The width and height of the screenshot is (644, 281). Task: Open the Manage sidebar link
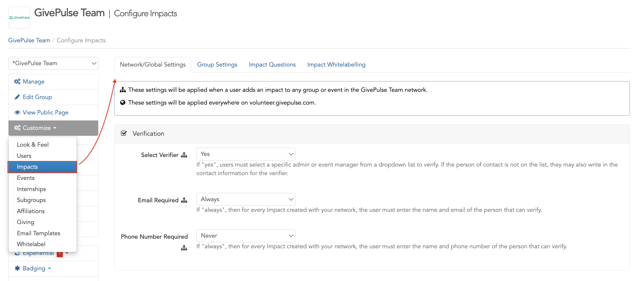[34, 81]
